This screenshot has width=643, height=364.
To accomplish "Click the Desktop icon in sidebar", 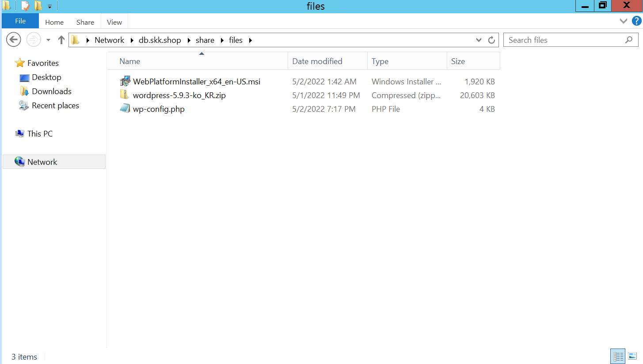I will [x=24, y=78].
